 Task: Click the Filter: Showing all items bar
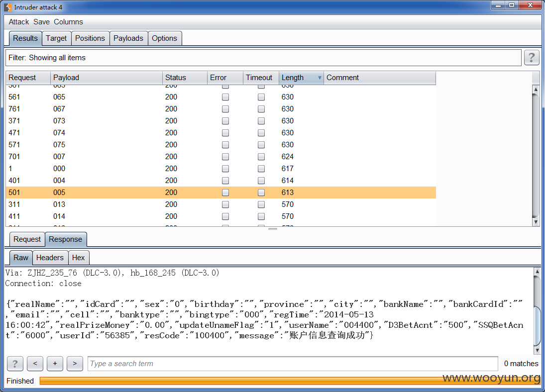point(263,58)
